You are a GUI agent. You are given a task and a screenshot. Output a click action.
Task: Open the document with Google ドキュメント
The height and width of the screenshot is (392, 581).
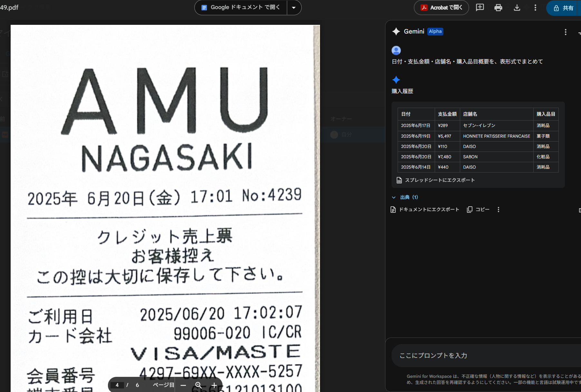[241, 7]
